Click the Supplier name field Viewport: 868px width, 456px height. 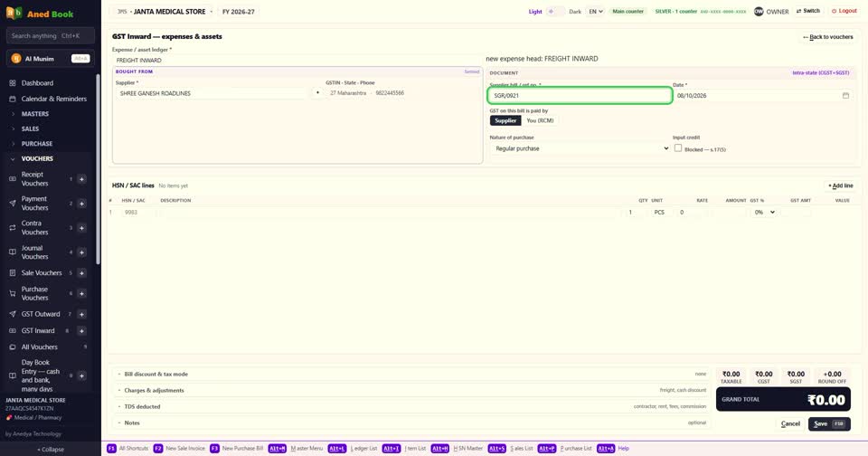click(x=212, y=93)
